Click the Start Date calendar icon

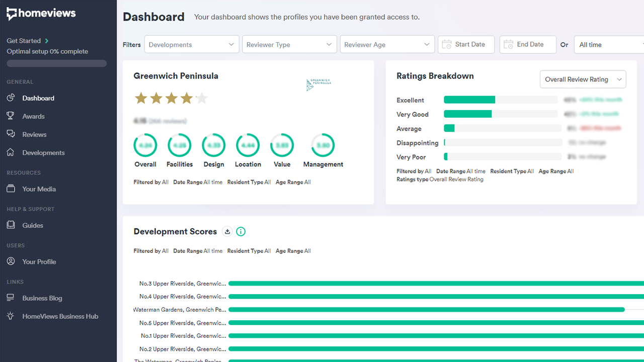click(x=447, y=45)
